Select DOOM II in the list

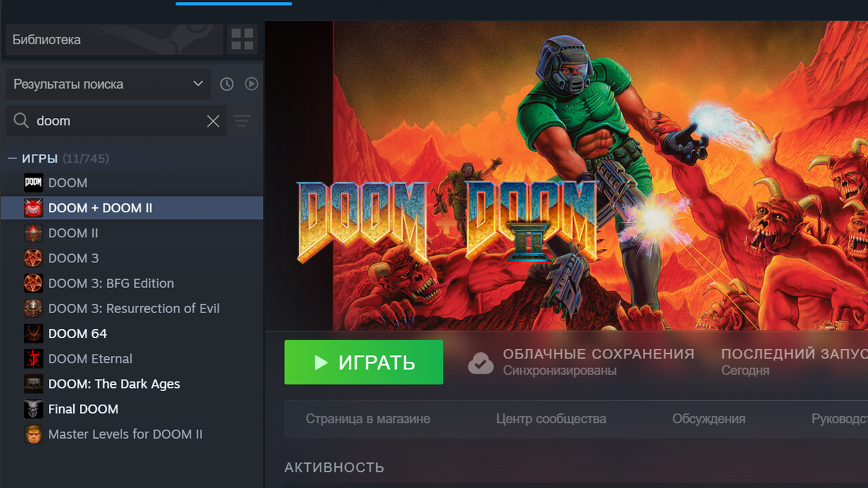coord(132,233)
